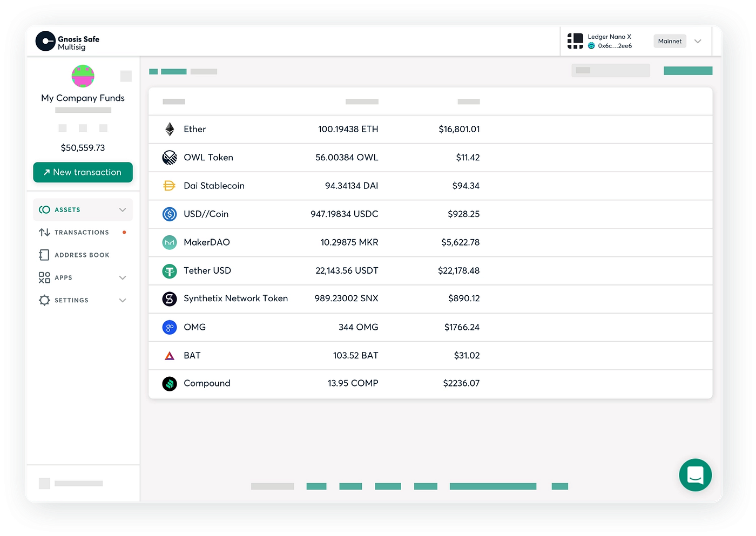This screenshot has height=536, width=756.
Task: Click the 947.19834 USDC balance
Action: tap(344, 214)
